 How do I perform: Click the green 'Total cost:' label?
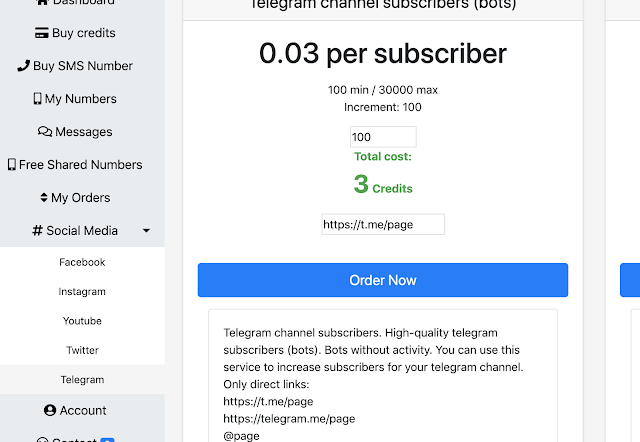pos(383,156)
